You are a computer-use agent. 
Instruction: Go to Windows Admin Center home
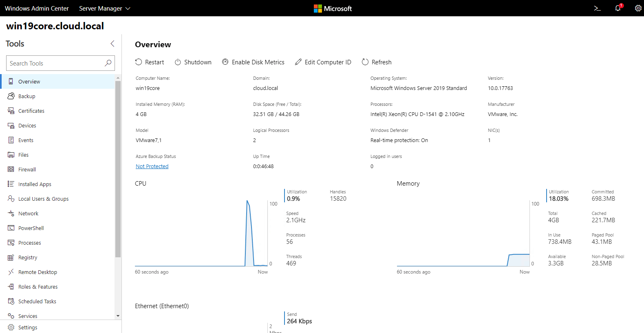point(37,8)
